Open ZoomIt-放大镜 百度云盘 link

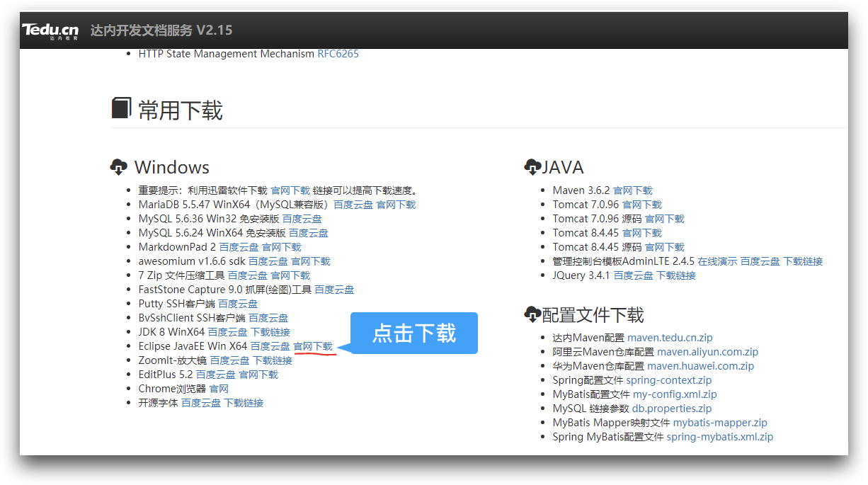click(229, 360)
